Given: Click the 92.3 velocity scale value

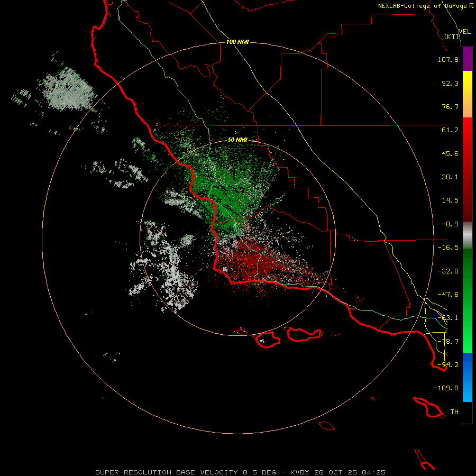Looking at the screenshot, I should pos(450,83).
